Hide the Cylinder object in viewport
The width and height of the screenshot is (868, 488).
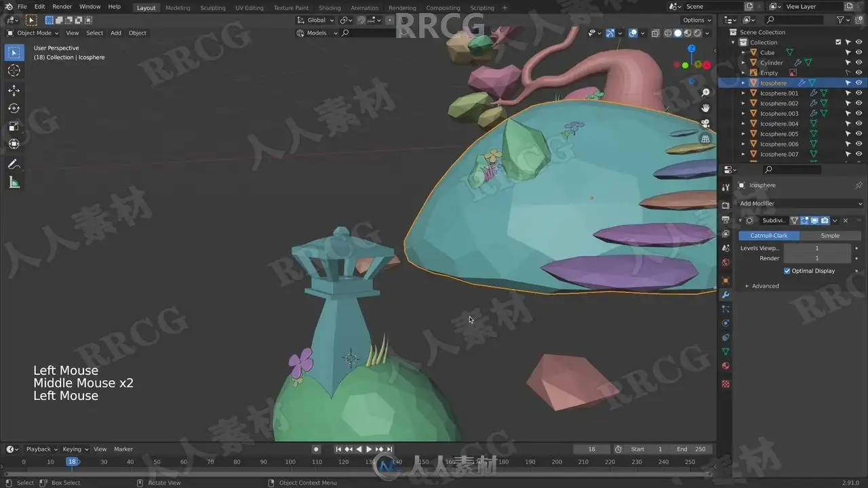point(859,62)
